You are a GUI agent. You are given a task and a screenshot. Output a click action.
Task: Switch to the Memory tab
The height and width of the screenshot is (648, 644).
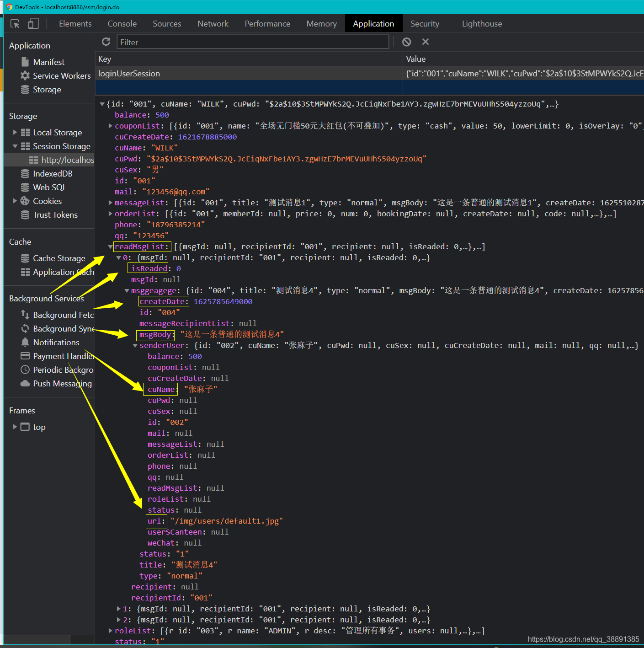pyautogui.click(x=322, y=24)
